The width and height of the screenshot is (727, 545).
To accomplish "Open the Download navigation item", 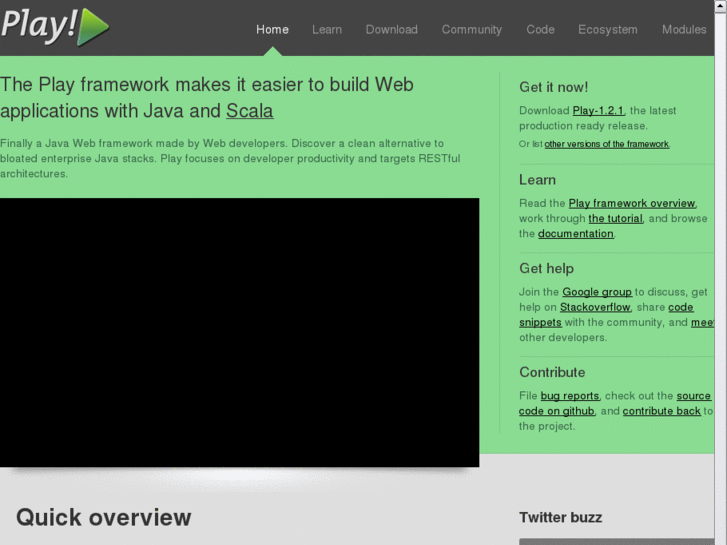I will 392,29.
